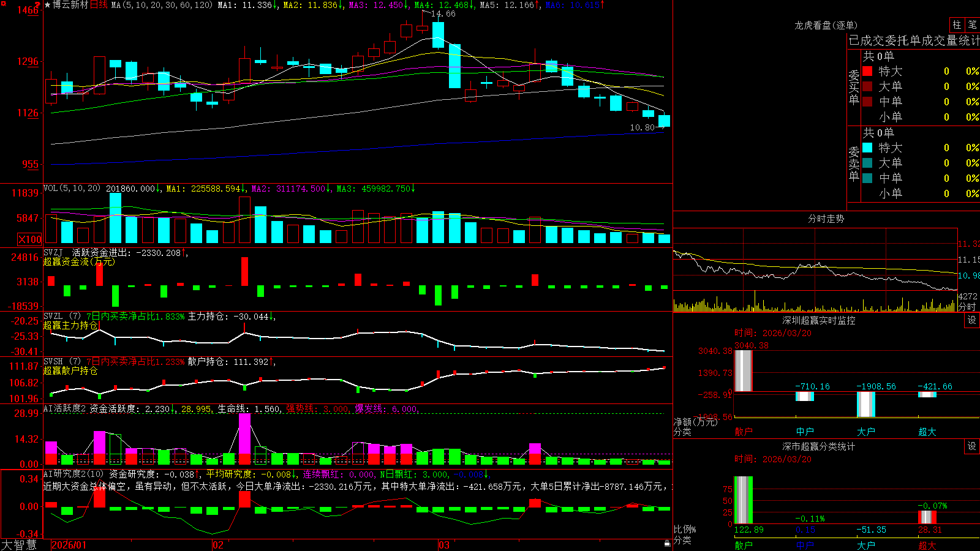Screen dimensions: 980x551
Task: Switch 龙虎看盘 to 柱 view
Action: [957, 24]
